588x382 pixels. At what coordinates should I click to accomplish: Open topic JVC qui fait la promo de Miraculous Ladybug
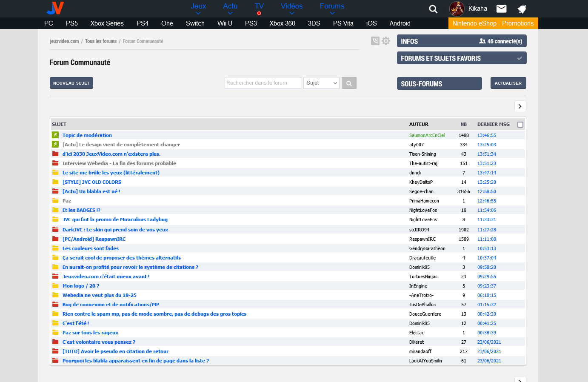click(x=115, y=220)
